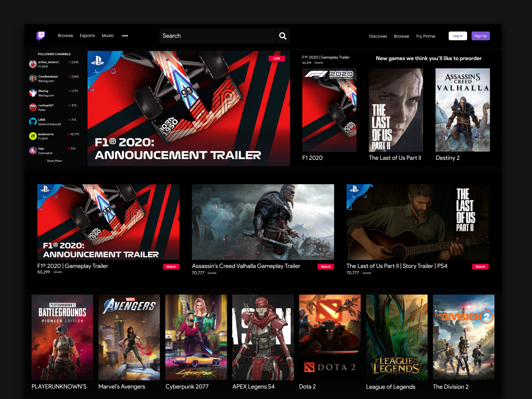
Task: Click the magnifier search icon
Action: pos(283,36)
